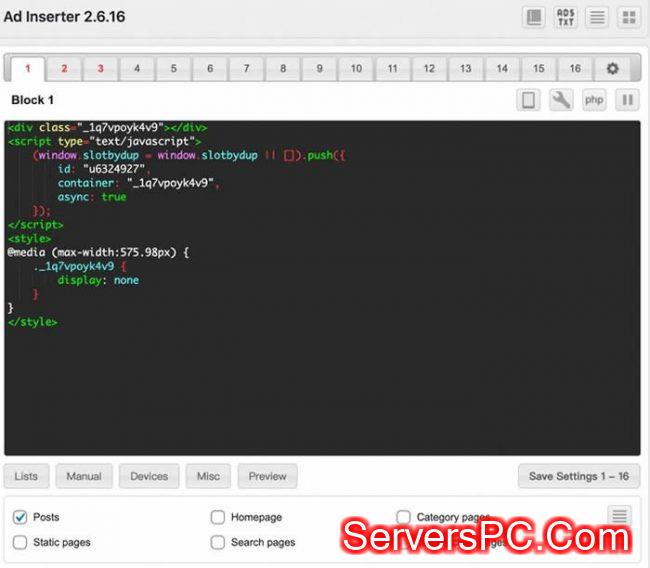The image size is (650, 568).
Task: Click Save Settings 1 – 16 button
Action: point(578,476)
